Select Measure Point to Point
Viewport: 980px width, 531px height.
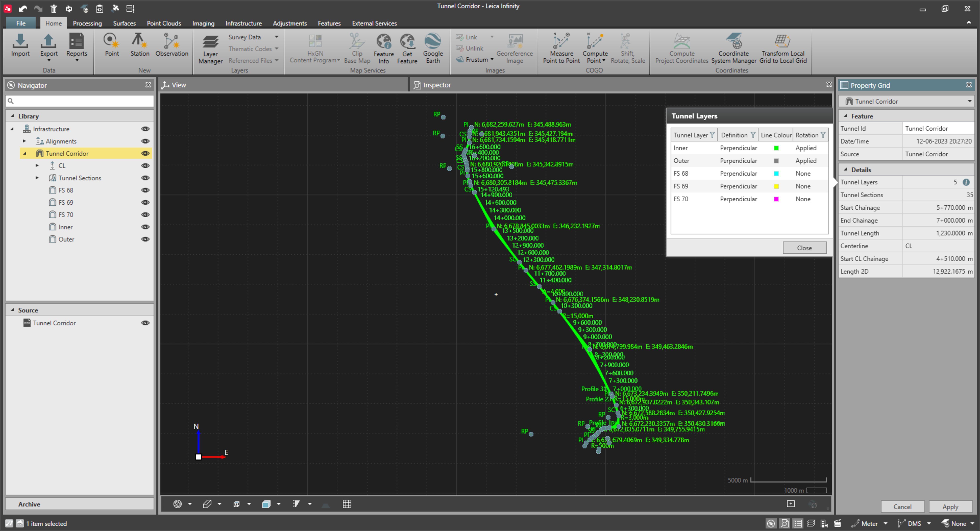tap(561, 49)
